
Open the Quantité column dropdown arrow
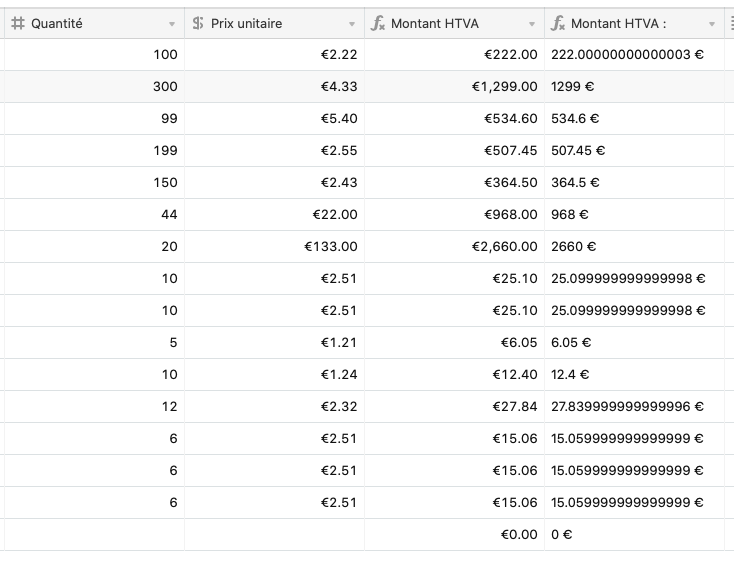172,24
